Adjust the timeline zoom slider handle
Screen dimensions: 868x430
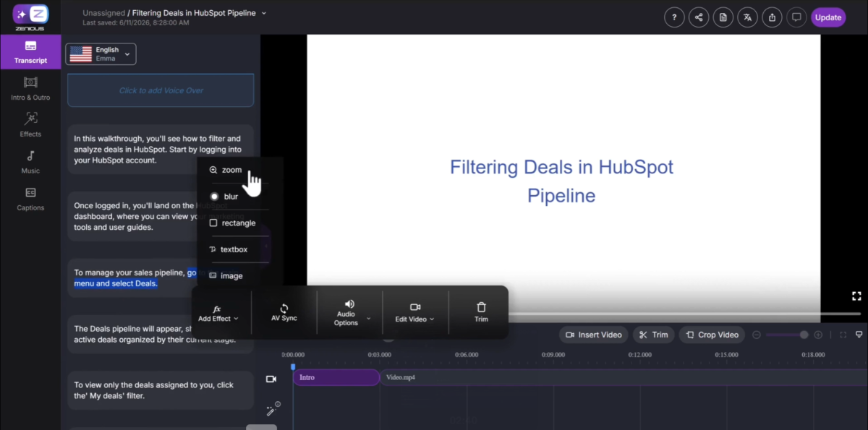coord(804,335)
